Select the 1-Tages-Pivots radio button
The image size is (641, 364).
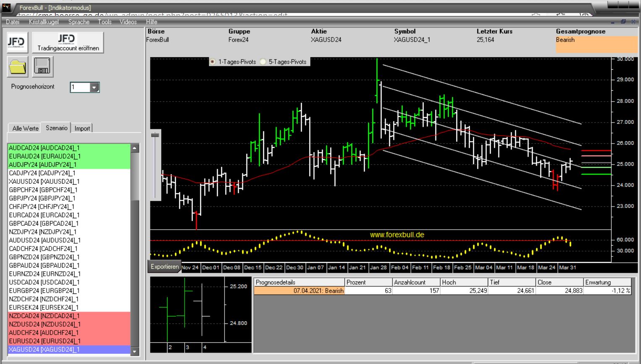(212, 62)
